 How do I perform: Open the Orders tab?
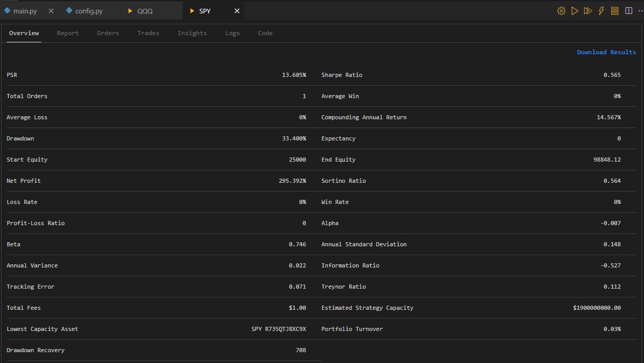(x=108, y=33)
